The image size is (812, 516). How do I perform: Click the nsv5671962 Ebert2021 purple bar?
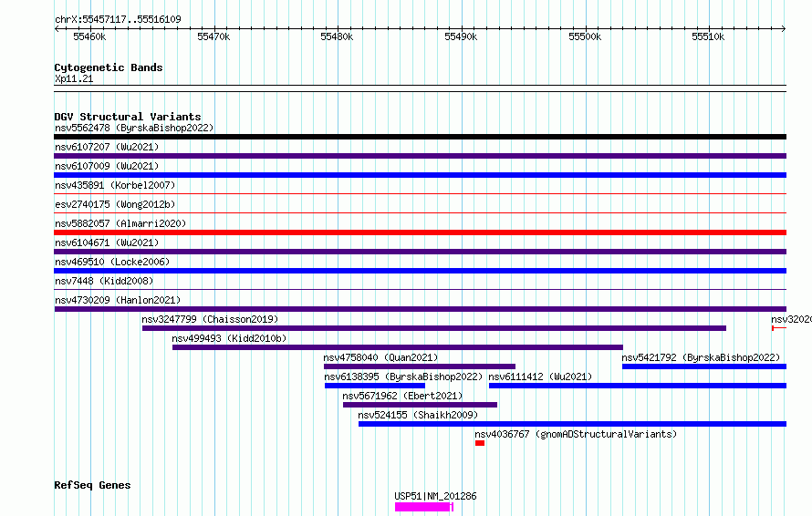click(420, 405)
